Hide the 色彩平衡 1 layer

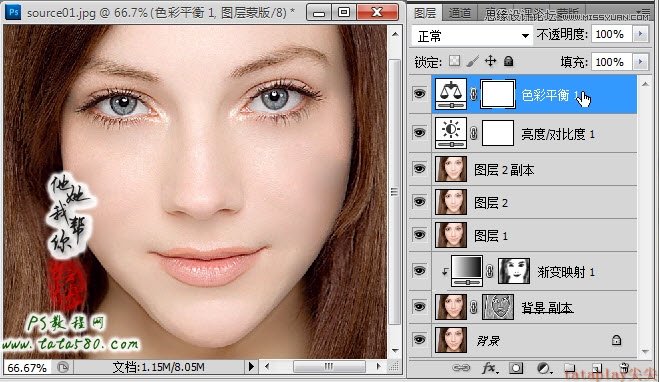419,94
